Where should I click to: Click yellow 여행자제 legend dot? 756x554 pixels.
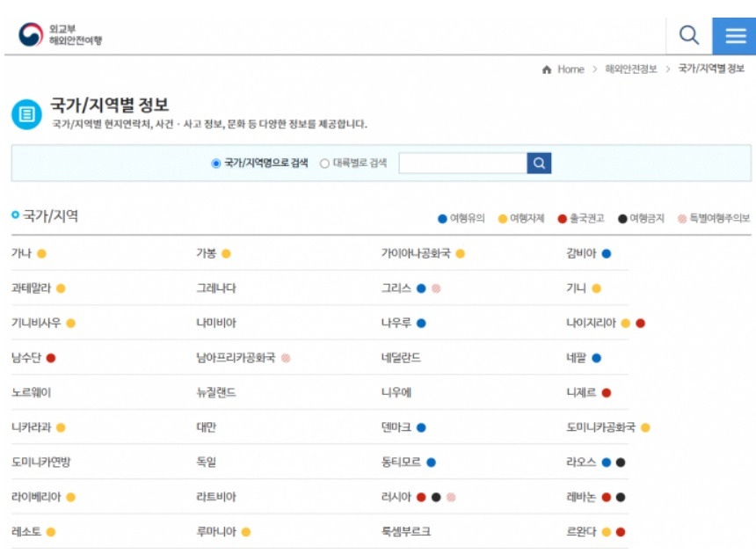(503, 219)
